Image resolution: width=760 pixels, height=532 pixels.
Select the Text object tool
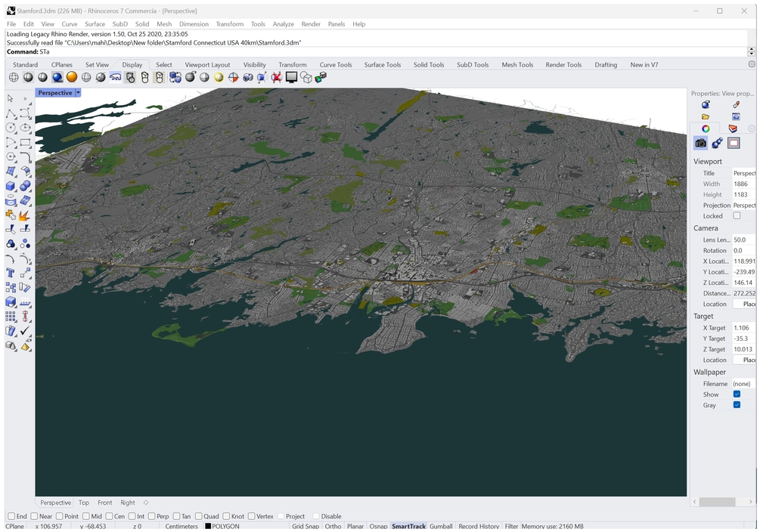(11, 273)
